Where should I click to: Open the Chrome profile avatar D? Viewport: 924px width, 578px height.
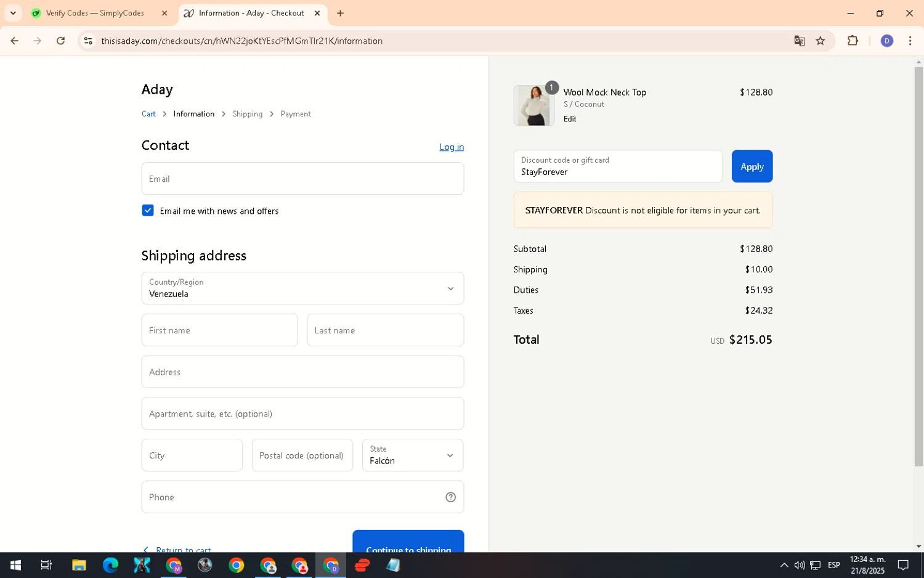pyautogui.click(x=887, y=41)
